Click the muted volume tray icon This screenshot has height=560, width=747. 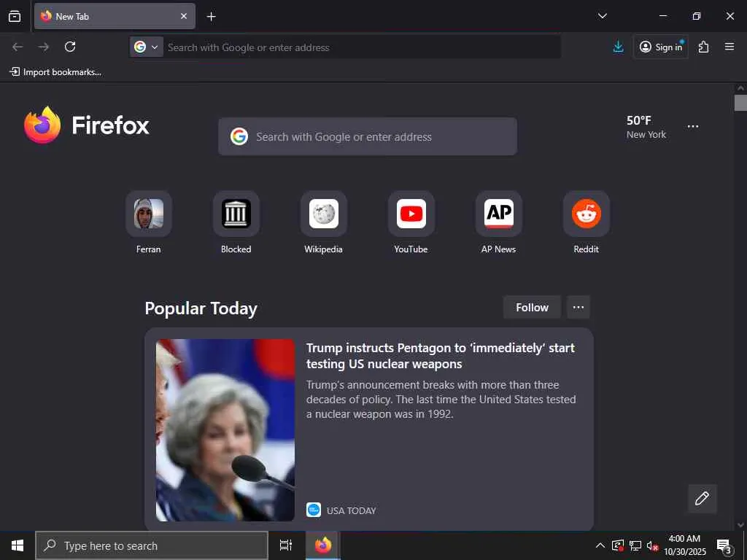(652, 545)
